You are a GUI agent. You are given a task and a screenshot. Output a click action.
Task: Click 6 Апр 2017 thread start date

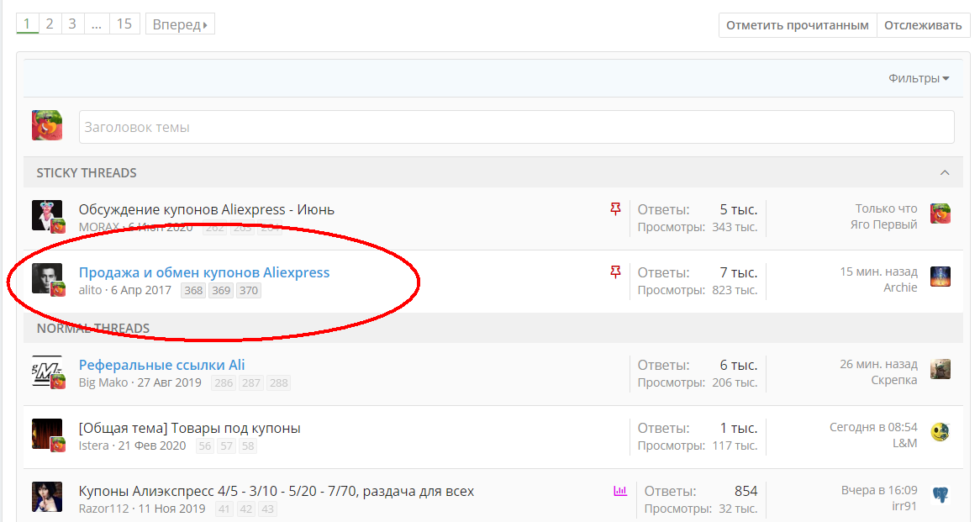pos(141,290)
